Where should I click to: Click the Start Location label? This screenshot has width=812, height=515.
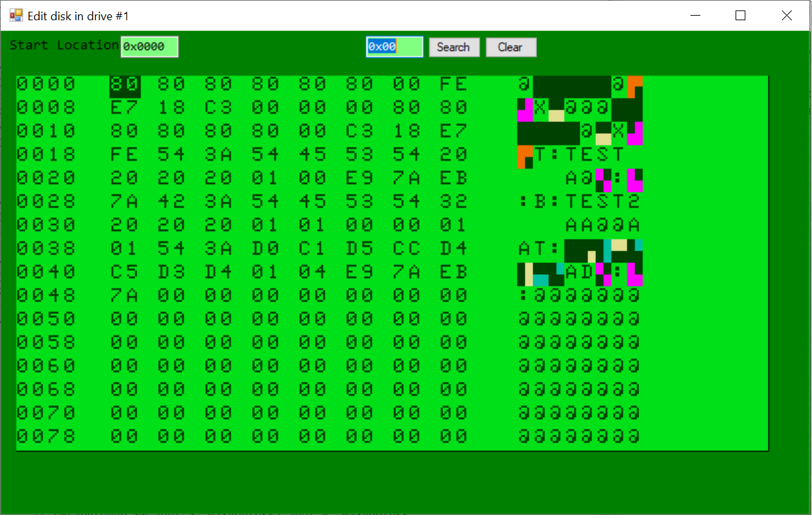tap(64, 45)
